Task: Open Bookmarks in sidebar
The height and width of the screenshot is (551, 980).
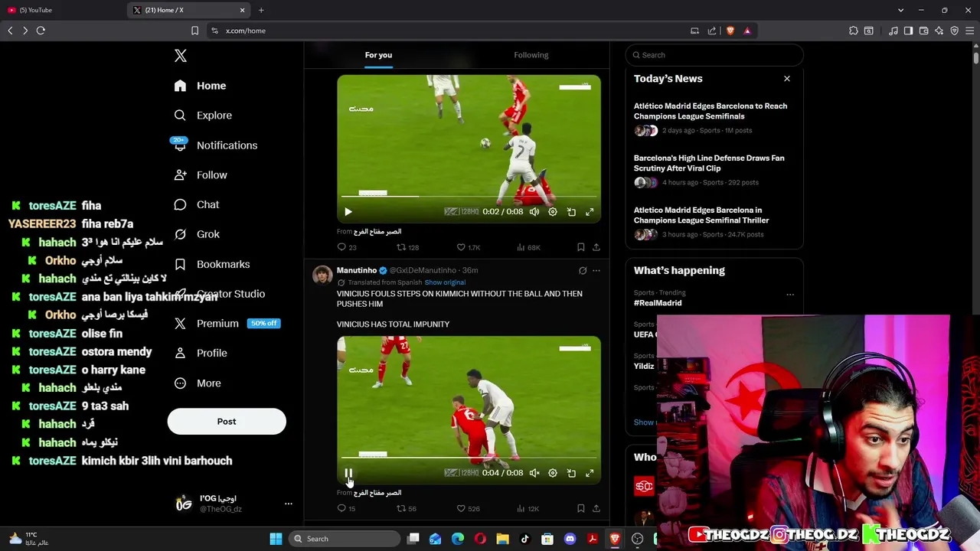Action: point(212,264)
